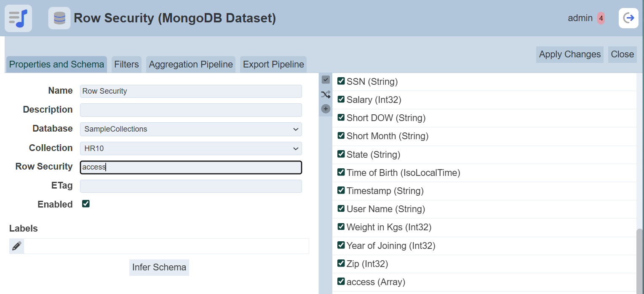Image resolution: width=644 pixels, height=294 pixels.
Task: Click the Labels pencil edit icon
Action: pyautogui.click(x=17, y=246)
